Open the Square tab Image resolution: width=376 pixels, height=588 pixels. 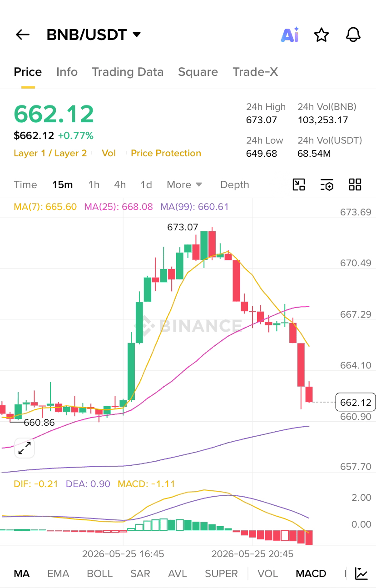coord(198,72)
